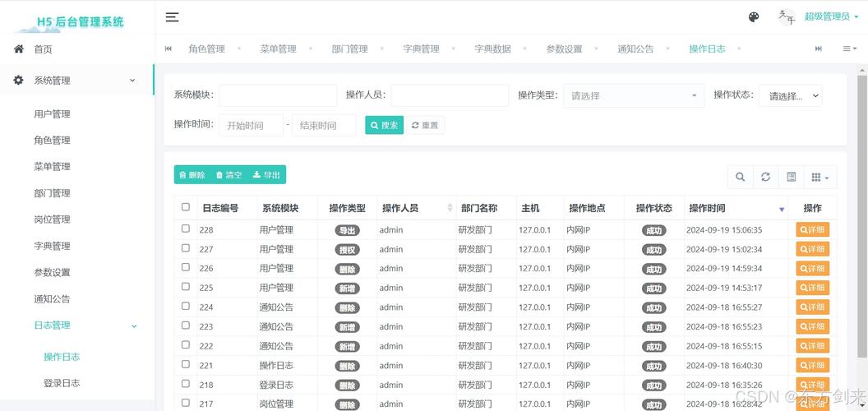Open 详细 for log 224
Screen dimensions: 868x411
(813, 307)
